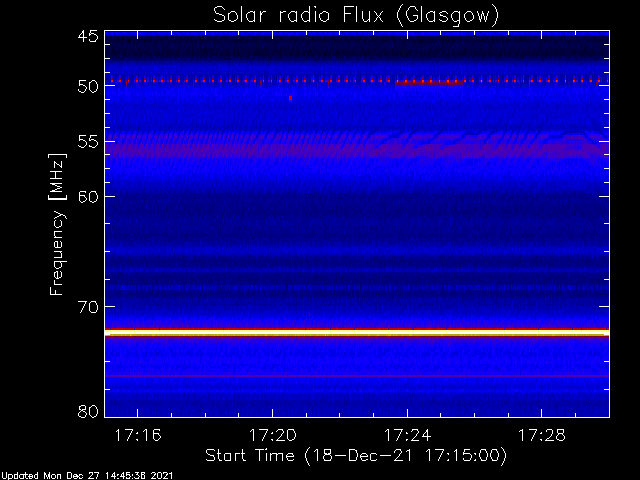Click the '55' frequency axis label

[x=88, y=142]
